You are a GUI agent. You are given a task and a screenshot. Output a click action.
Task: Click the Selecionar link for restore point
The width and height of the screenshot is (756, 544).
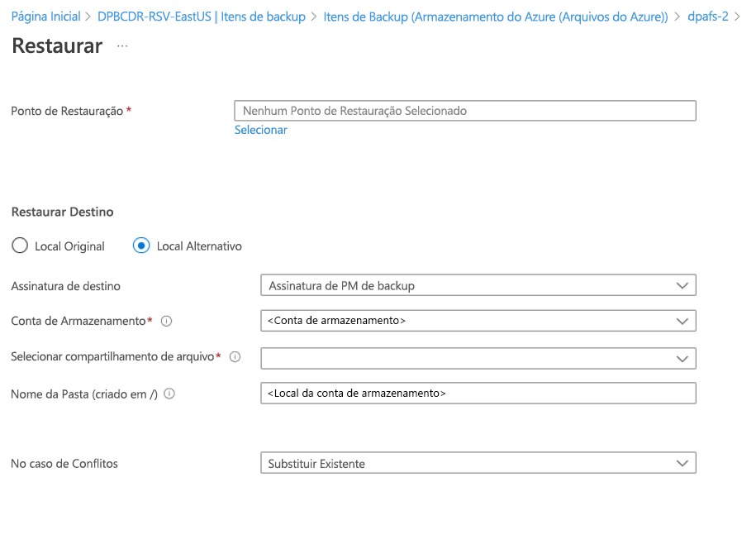(261, 130)
